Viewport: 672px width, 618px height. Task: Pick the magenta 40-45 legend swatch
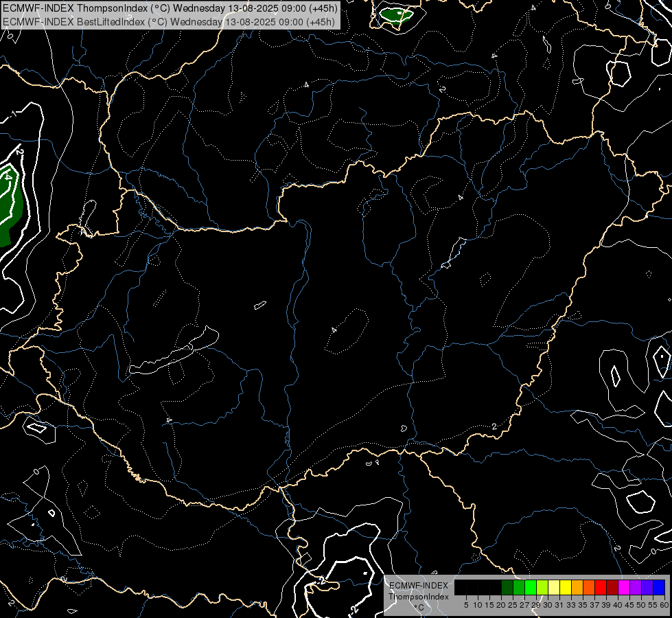point(624,587)
